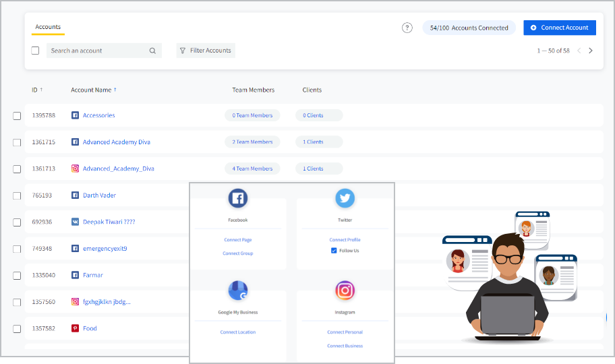Uncheck the Follow Us checkbox
Viewport: 615px width, 364px height.
334,251
